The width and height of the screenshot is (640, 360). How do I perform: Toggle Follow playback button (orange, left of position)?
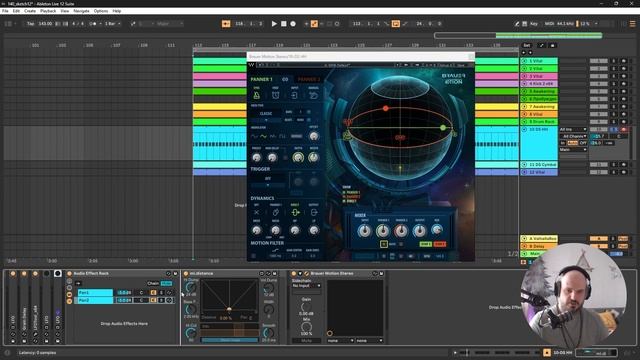point(226,24)
